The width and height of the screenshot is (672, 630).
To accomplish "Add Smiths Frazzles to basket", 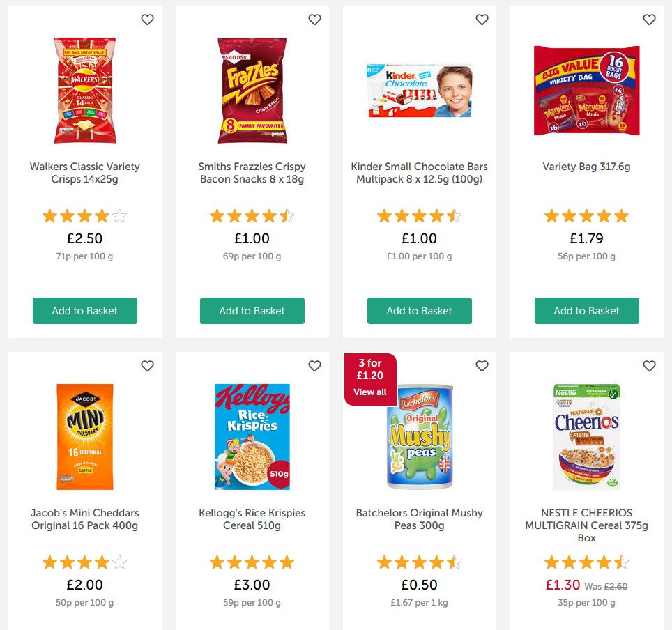I will [252, 311].
